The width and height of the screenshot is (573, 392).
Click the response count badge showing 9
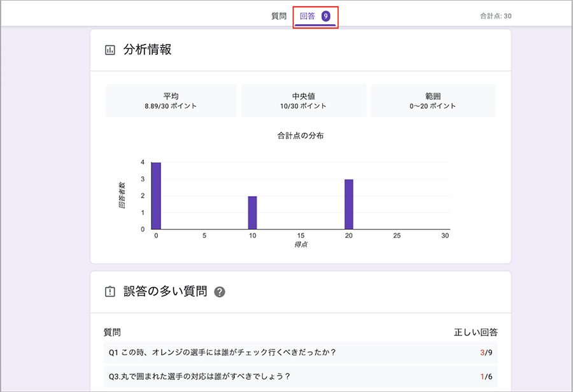tap(326, 16)
